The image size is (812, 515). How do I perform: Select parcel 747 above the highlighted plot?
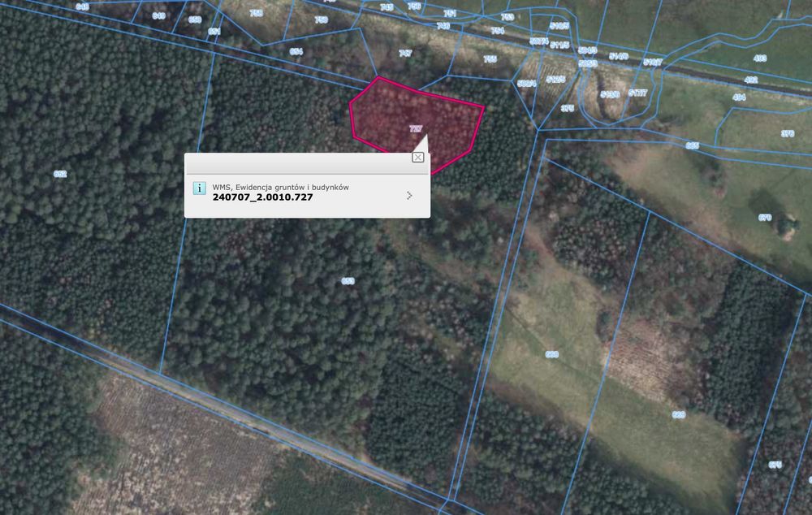tap(405, 53)
